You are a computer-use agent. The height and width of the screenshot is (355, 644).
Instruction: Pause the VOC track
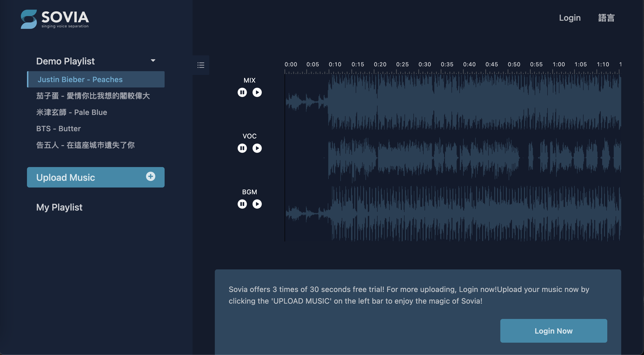(242, 148)
